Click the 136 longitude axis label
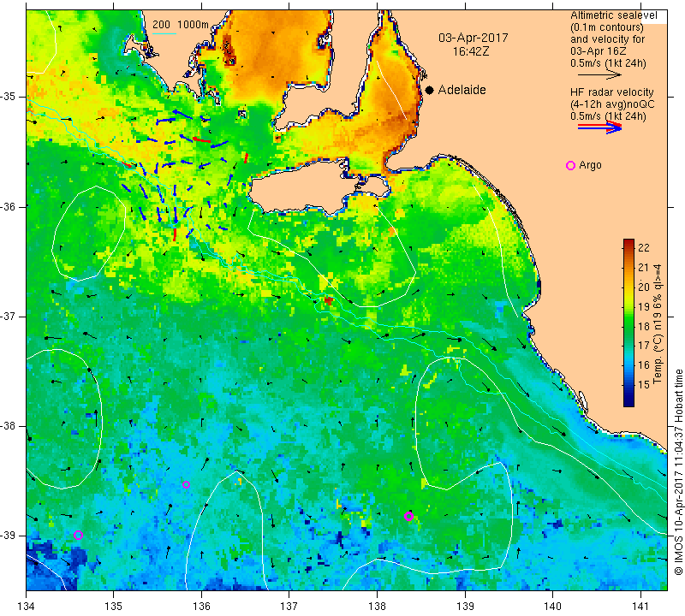685x616 pixels. point(201,607)
